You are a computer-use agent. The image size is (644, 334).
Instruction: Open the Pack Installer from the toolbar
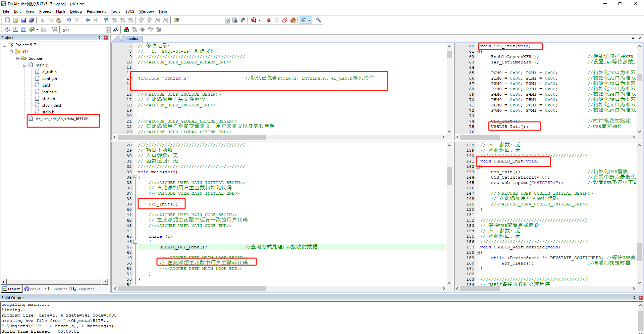159,30
